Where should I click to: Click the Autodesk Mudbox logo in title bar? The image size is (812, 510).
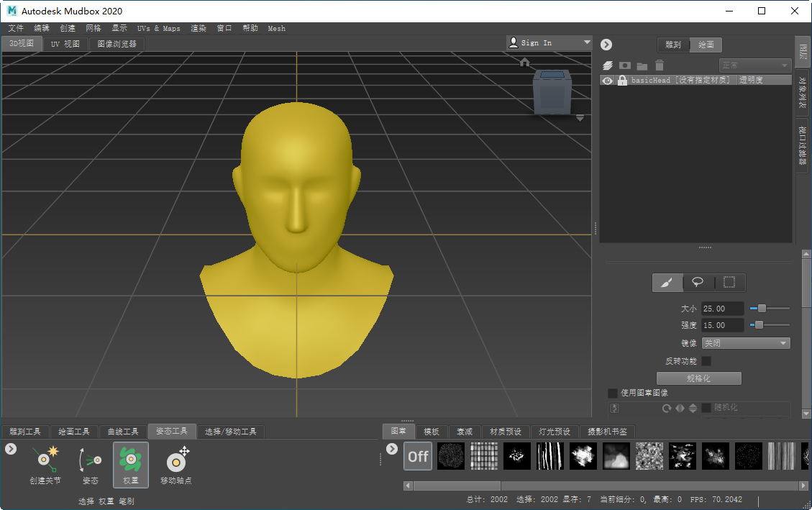pyautogui.click(x=12, y=10)
